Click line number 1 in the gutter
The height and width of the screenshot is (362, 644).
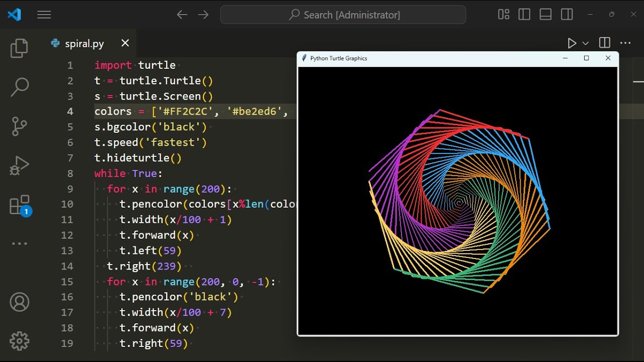coord(70,65)
